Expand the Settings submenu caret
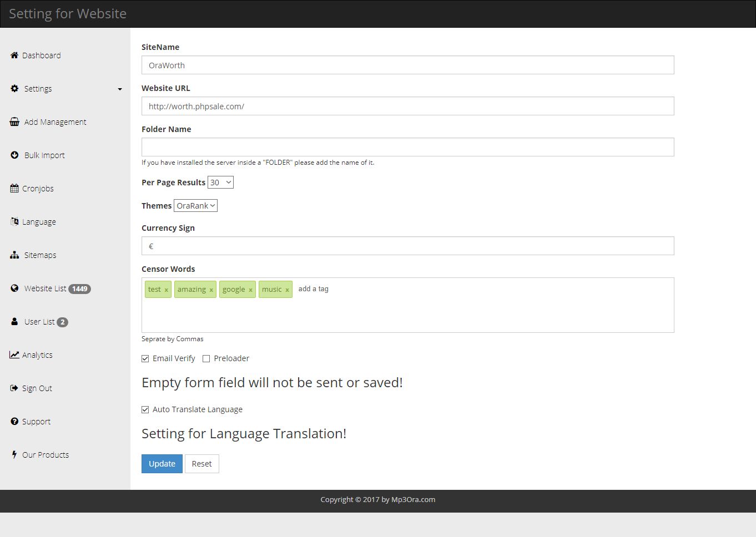The image size is (756, 537). [120, 89]
